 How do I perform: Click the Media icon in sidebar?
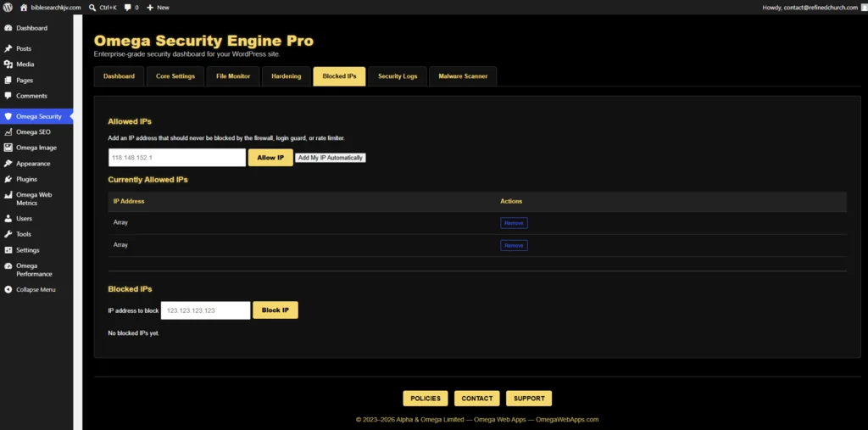pyautogui.click(x=8, y=64)
